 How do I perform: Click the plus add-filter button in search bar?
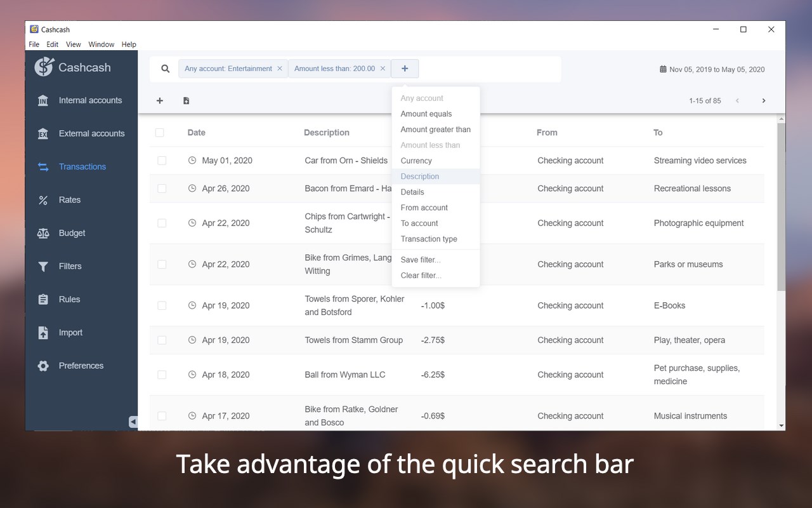point(405,69)
